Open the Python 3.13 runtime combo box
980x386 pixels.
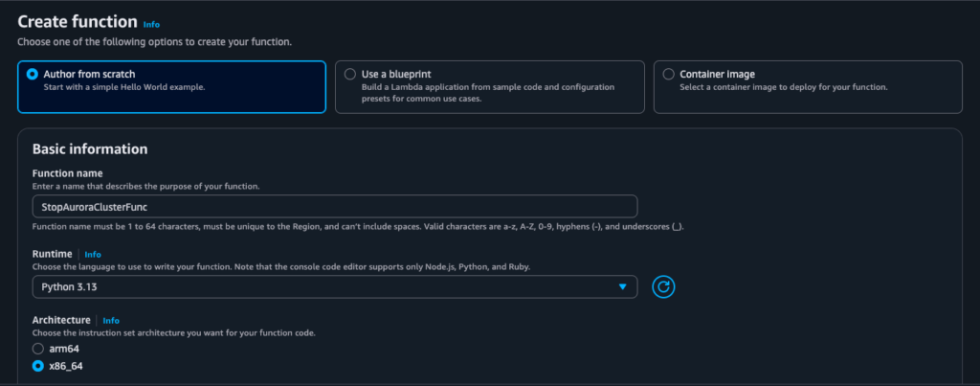325,286
